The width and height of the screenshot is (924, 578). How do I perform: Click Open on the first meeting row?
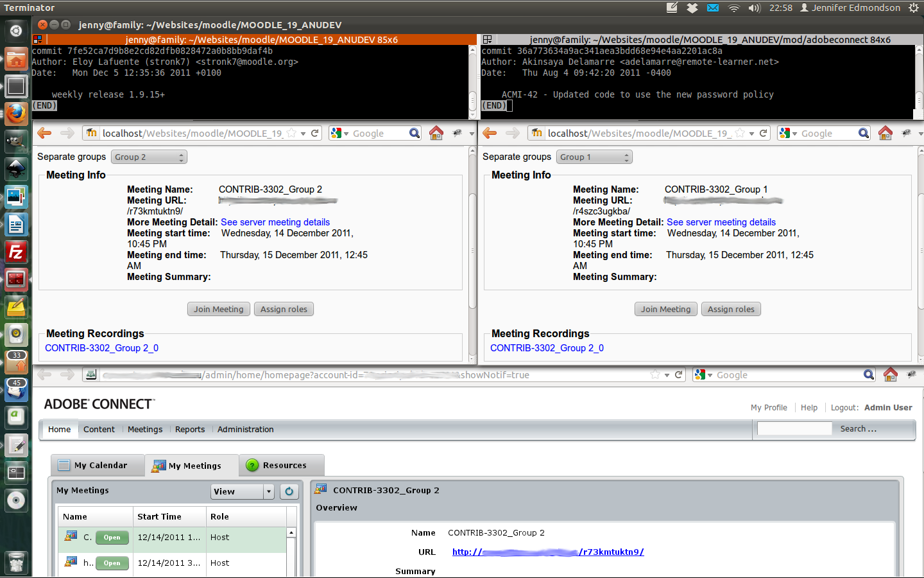112,538
